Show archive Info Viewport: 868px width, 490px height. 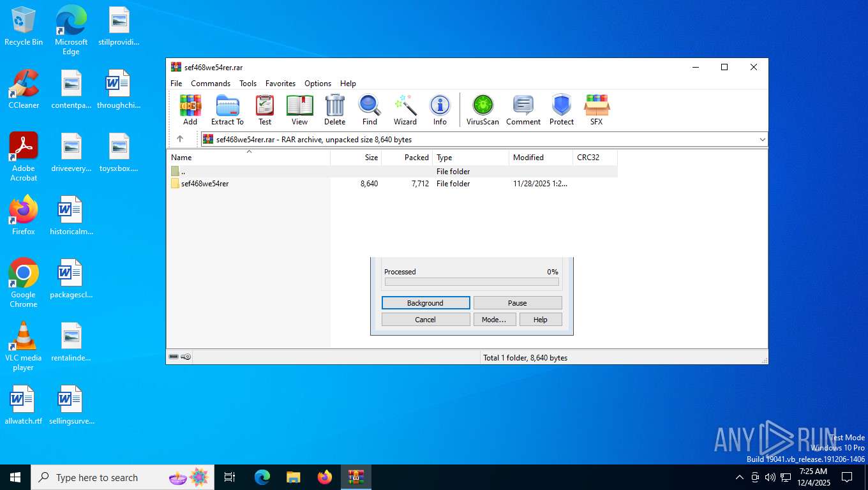(440, 110)
